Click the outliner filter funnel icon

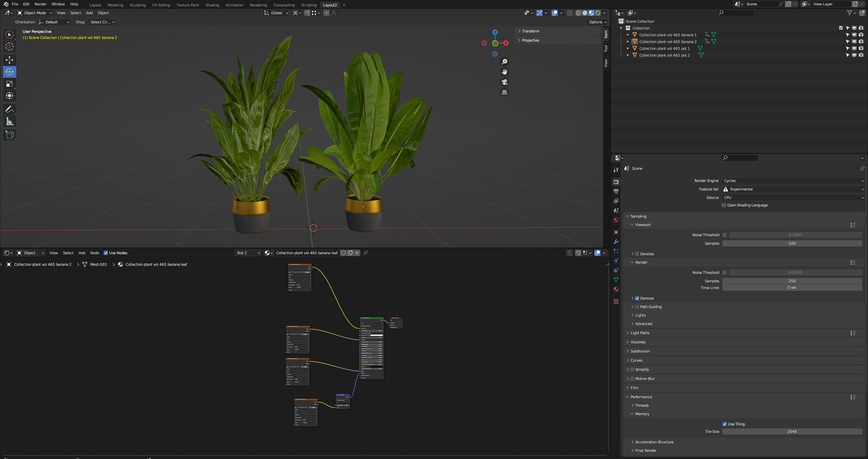tap(850, 13)
